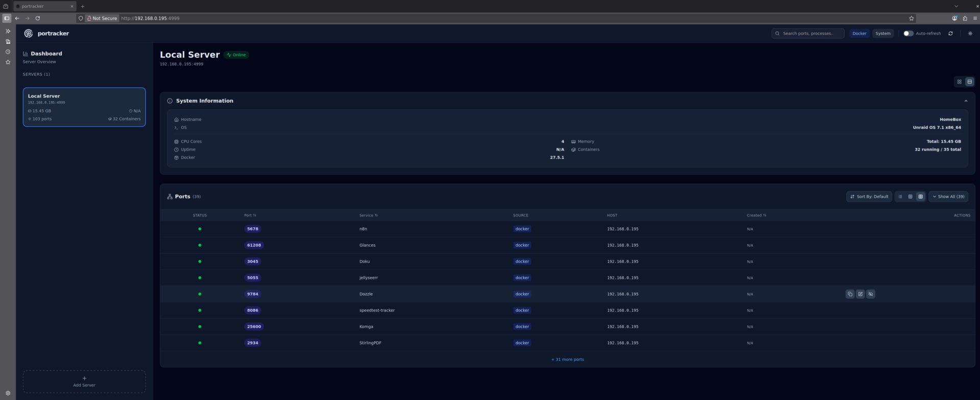
Task: Open the list all tabs chevron
Action: (x=956, y=6)
